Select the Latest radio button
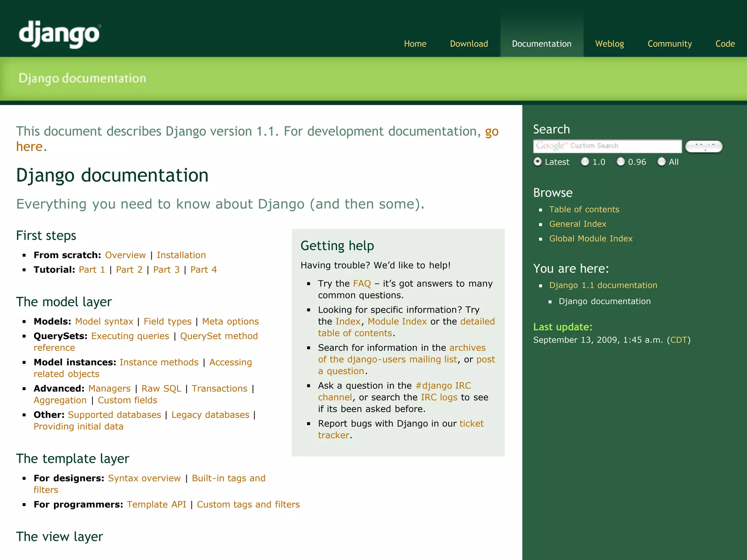The image size is (747, 560). pos(538,162)
